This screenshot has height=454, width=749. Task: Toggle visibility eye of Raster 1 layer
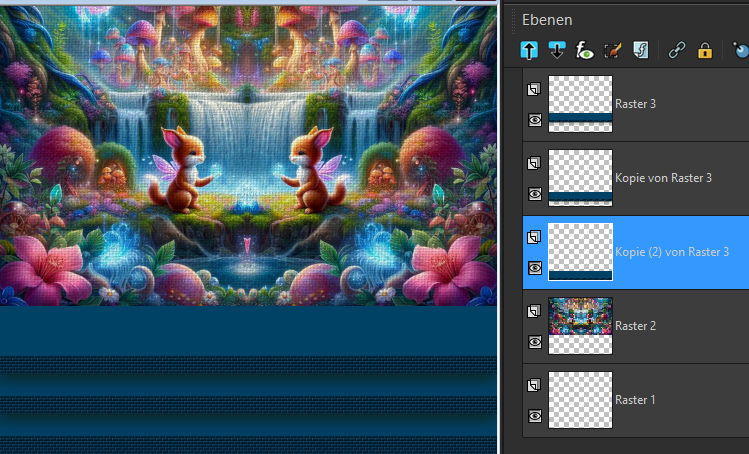[x=535, y=416]
